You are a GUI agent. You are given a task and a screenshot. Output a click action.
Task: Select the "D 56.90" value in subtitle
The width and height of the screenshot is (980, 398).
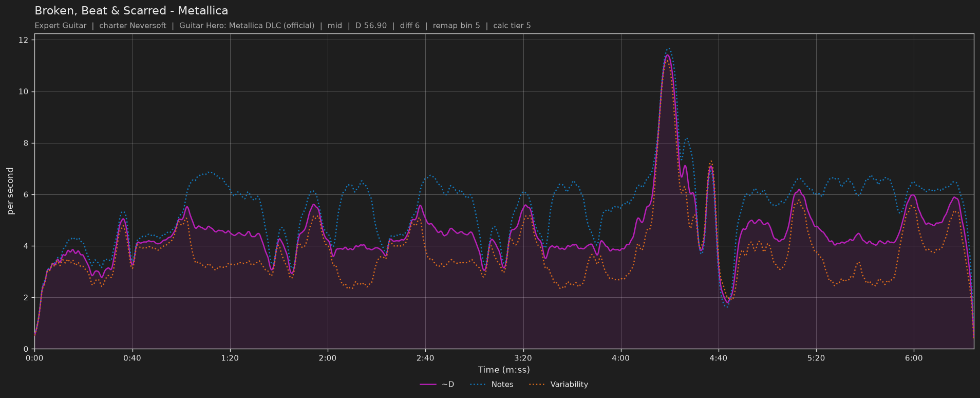(x=371, y=26)
